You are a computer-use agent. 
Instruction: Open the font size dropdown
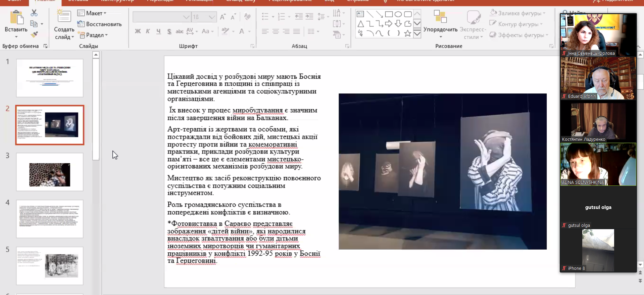point(211,17)
